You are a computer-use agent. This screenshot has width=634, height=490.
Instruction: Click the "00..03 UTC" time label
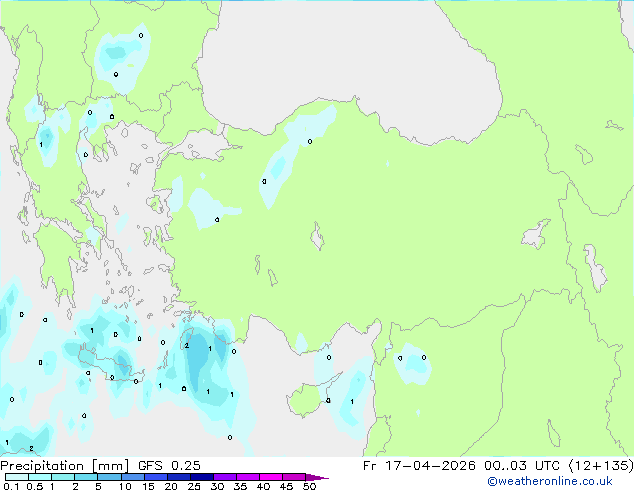pos(522,466)
